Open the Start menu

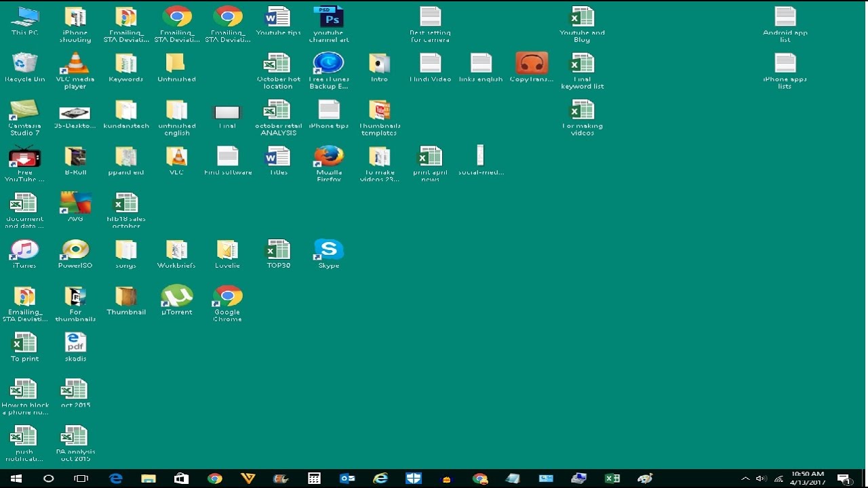15,479
